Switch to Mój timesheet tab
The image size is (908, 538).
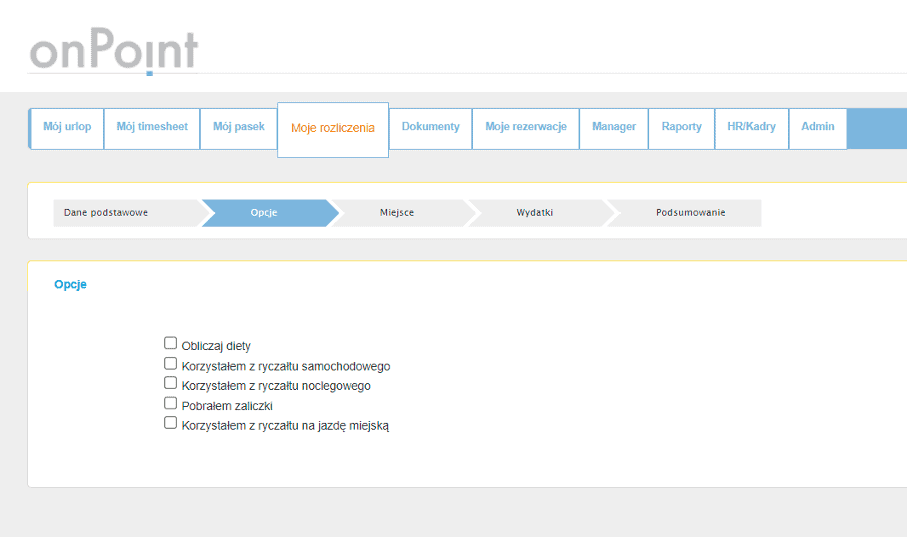coord(152,127)
